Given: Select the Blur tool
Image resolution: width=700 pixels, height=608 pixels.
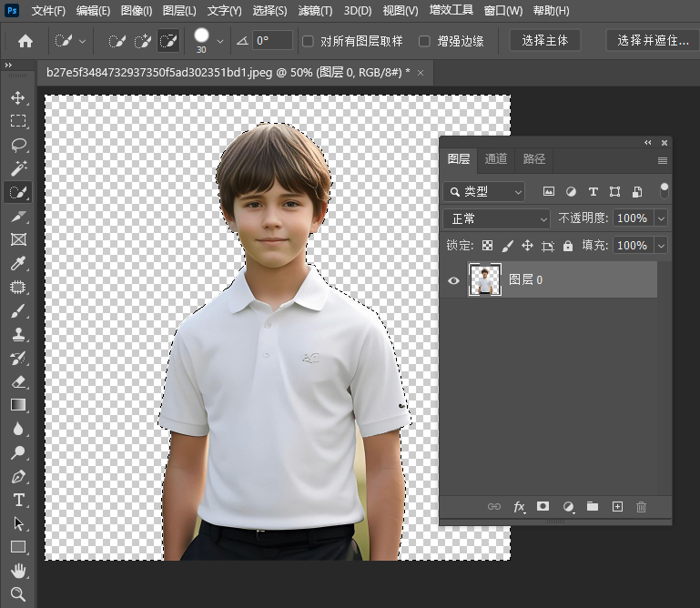Looking at the screenshot, I should [18, 429].
